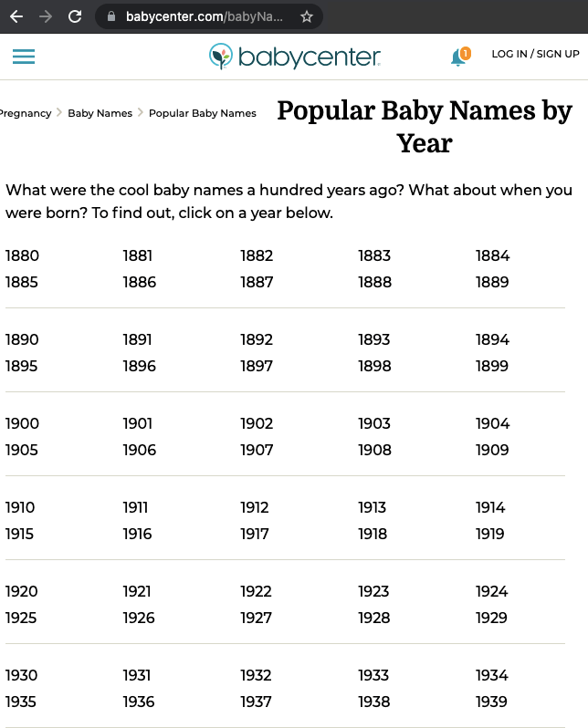Go to Pregnancy breadcrumb
Screen dimensions: 588x728
click(25, 113)
